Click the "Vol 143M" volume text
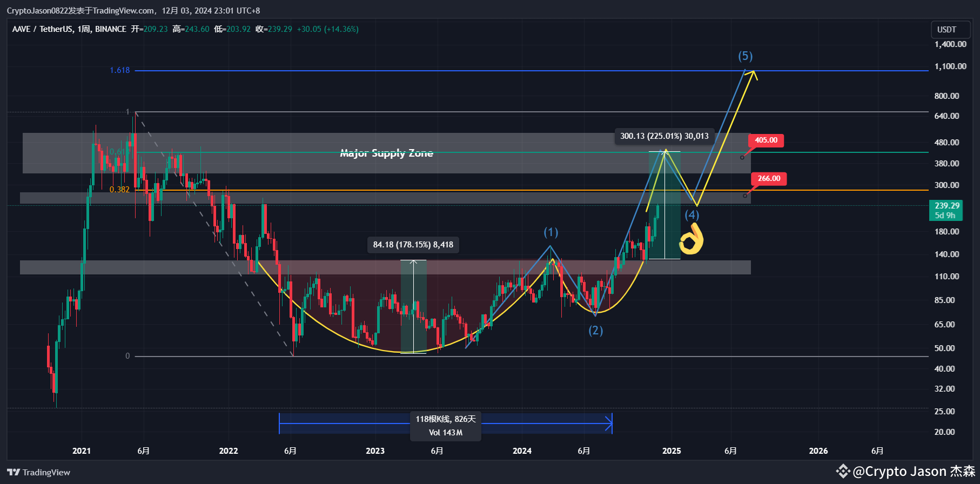Screen dimensions: 980x484 [x=446, y=433]
